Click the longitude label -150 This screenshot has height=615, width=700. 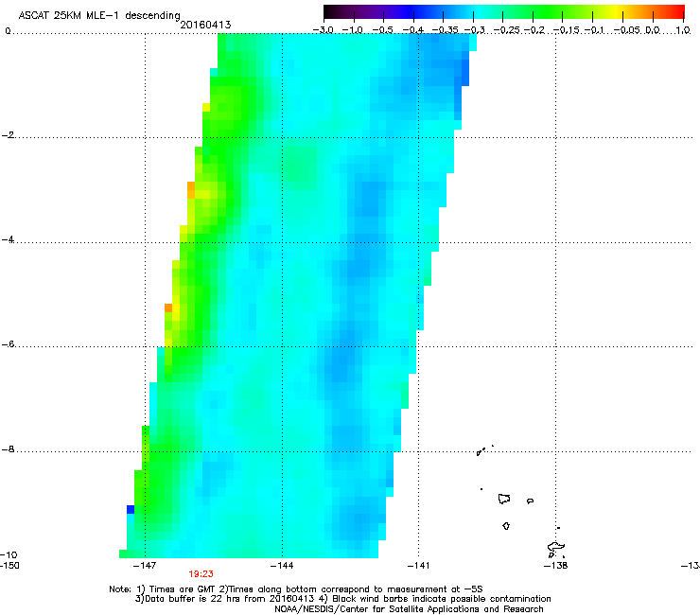[9, 566]
